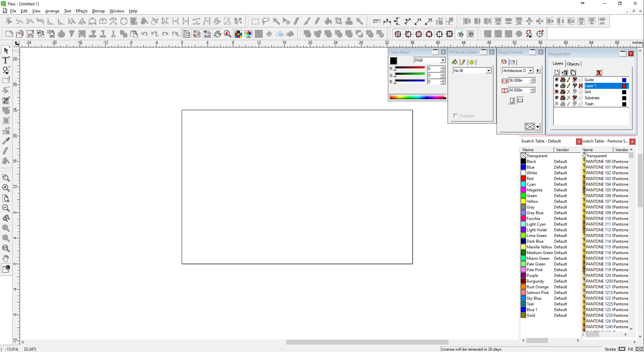Click Vendor column header in Default swatch table

click(567, 150)
